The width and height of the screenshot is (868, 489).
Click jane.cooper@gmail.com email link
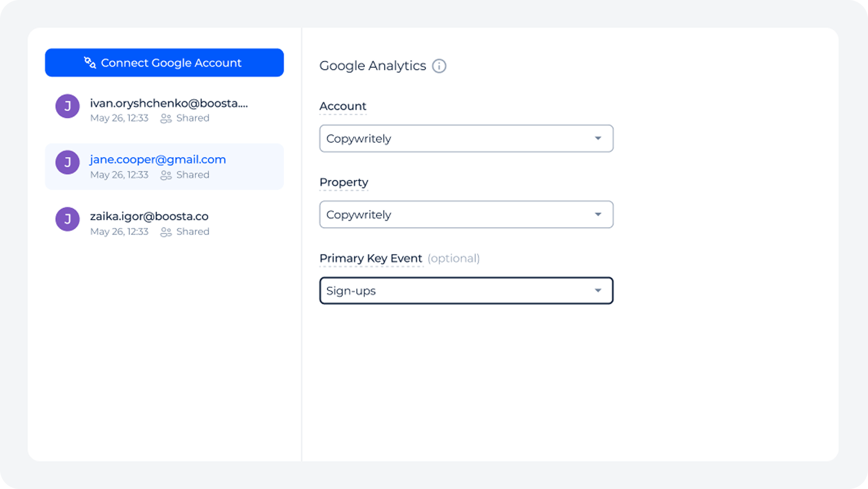click(x=158, y=160)
